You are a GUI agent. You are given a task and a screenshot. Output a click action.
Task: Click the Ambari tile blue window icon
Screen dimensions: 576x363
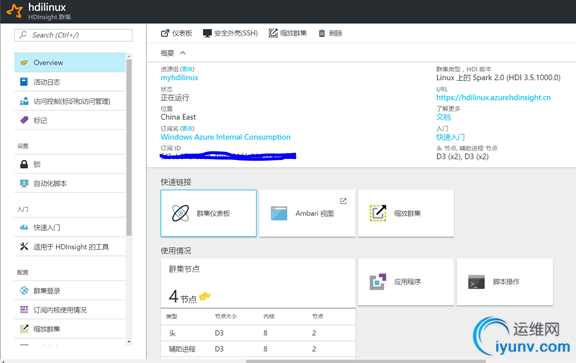[279, 213]
